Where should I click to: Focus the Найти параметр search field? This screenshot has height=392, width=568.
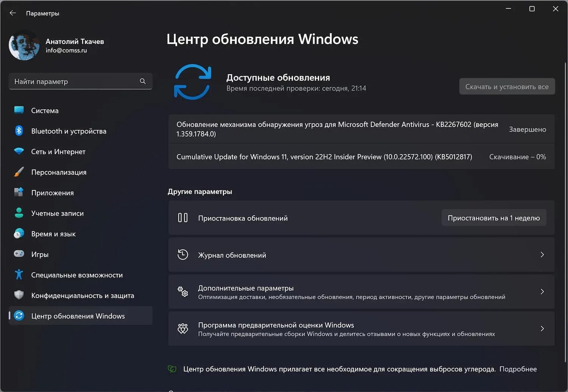pos(80,81)
